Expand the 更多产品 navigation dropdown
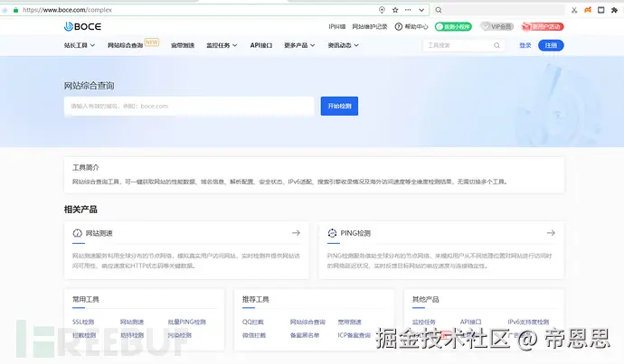 point(299,45)
